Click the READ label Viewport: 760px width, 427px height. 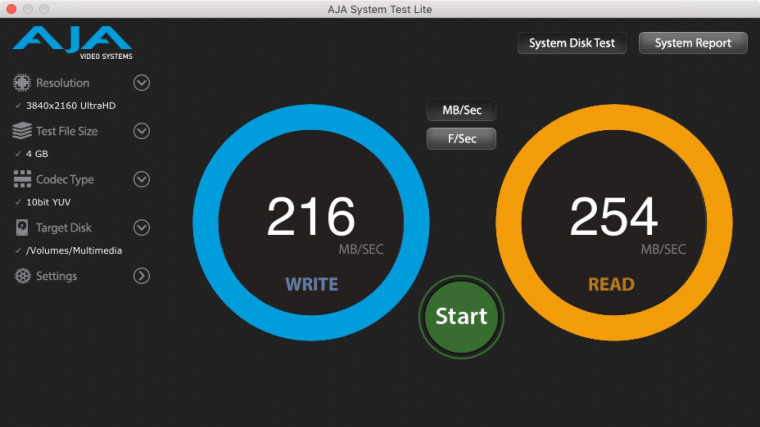click(611, 285)
